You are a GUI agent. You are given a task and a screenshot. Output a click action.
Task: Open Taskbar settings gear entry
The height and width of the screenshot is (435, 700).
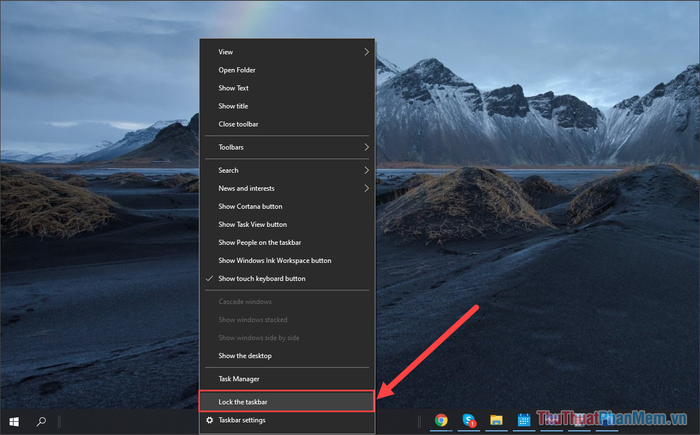[x=287, y=420]
